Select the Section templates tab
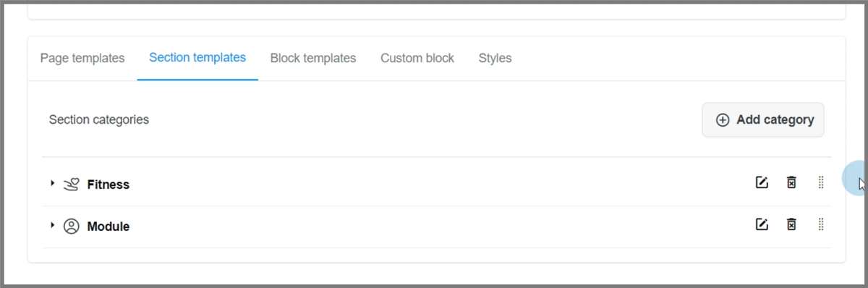Viewport: 868px width, 288px height. 197,57
